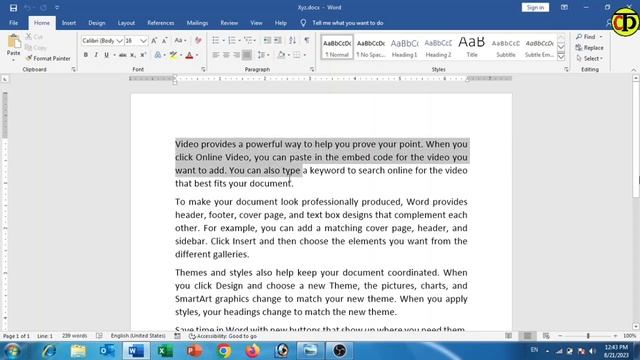The width and height of the screenshot is (640, 360).
Task: Open the File tab
Action: (x=13, y=23)
